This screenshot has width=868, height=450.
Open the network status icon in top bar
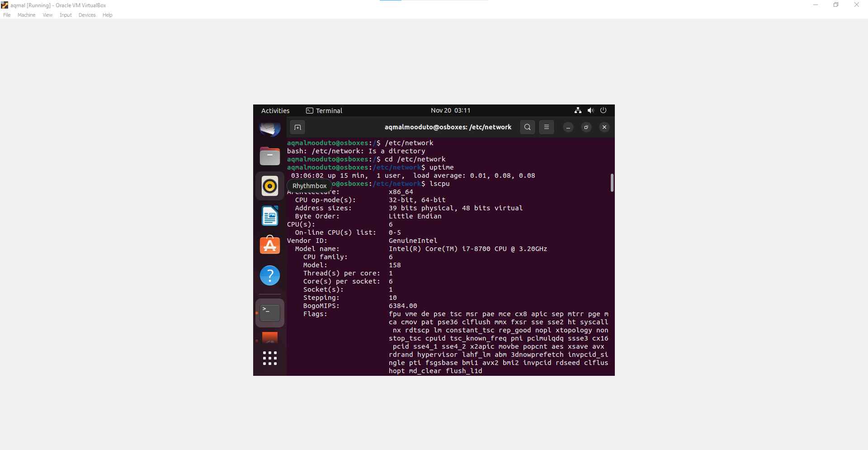point(578,110)
